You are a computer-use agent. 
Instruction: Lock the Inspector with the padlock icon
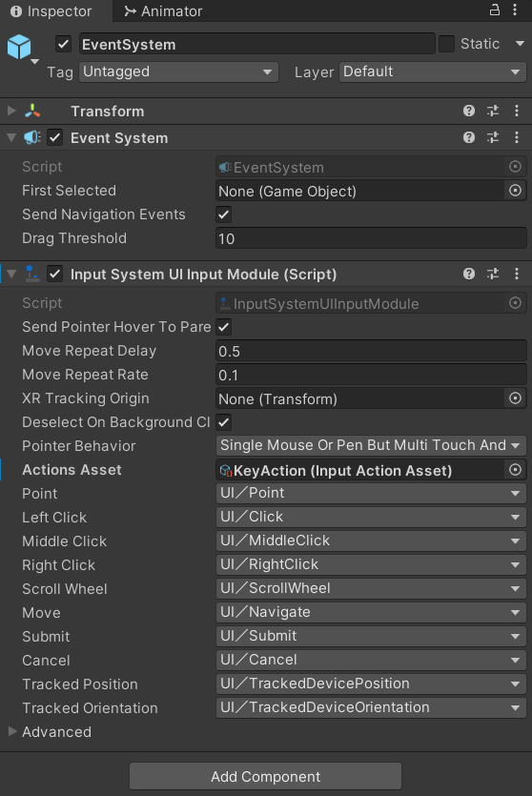[x=495, y=10]
